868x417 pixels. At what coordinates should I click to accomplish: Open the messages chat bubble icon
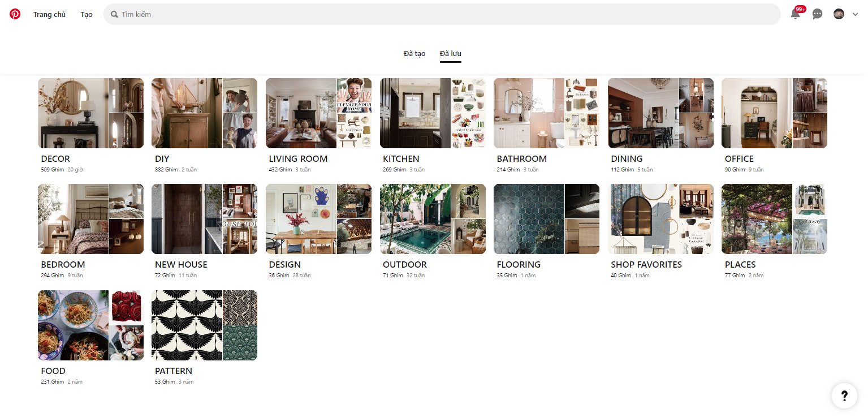point(817,14)
